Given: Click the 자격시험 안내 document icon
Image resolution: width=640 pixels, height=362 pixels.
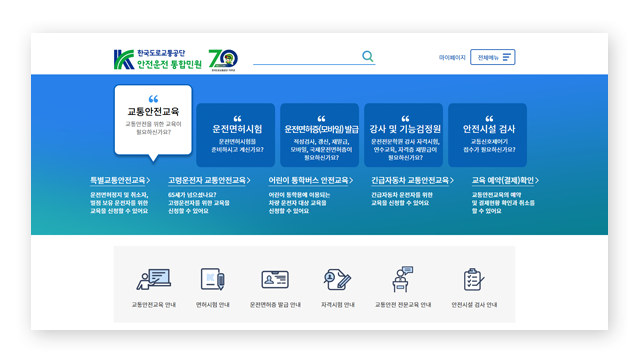Looking at the screenshot, I should tap(337, 280).
